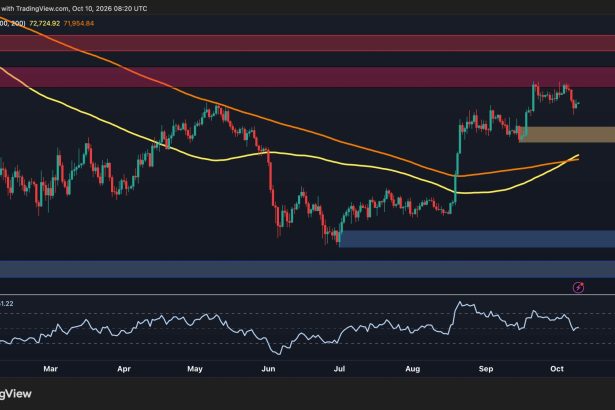Click the Jun label on time axis
This screenshot has height=410, width=615.
pos(268,369)
